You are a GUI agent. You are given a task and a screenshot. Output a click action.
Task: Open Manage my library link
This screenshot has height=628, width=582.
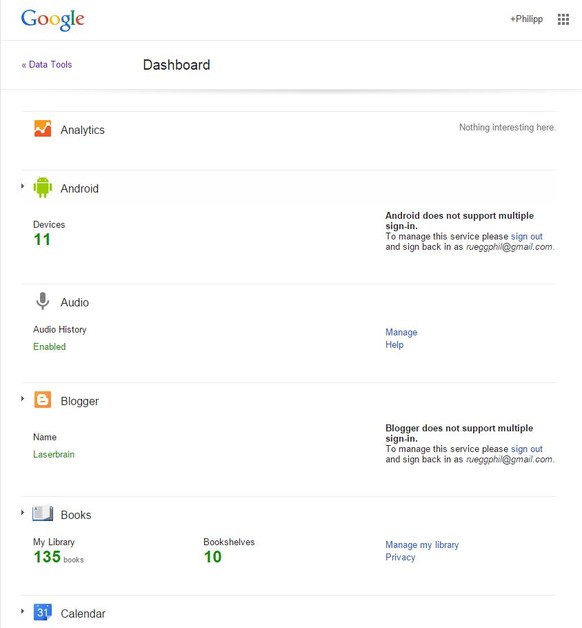click(x=422, y=545)
